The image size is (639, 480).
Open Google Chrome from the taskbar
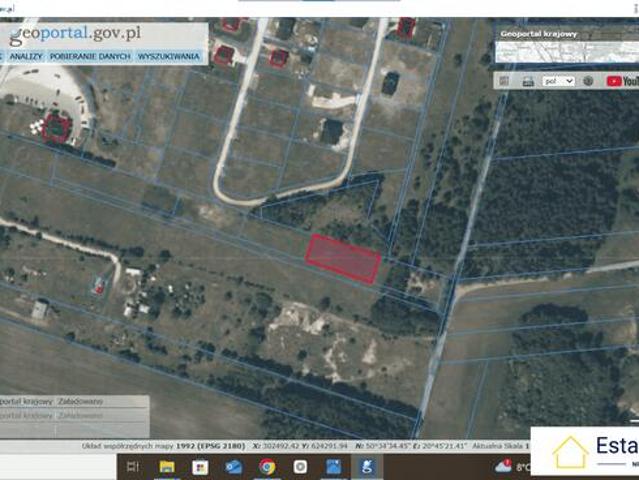tap(267, 467)
